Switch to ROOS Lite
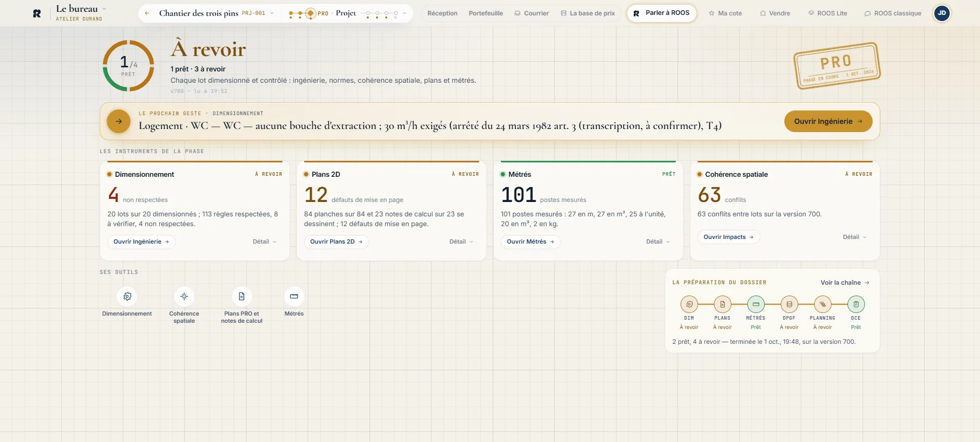980x442 pixels. coord(827,13)
